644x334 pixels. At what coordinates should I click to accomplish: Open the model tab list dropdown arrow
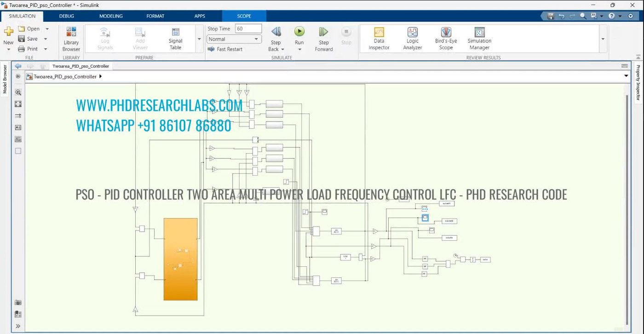click(626, 76)
